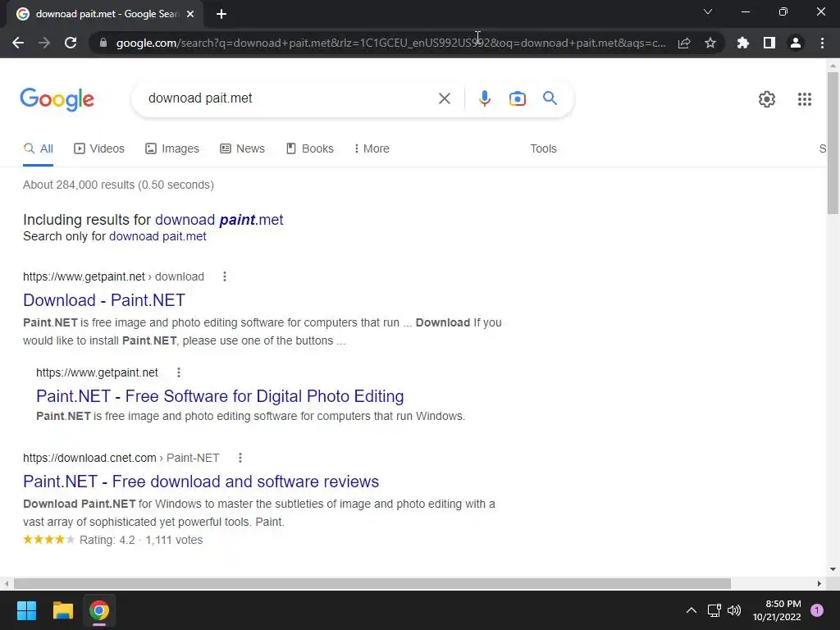
Task: Open 'Download - Paint.NET' result
Action: (104, 300)
